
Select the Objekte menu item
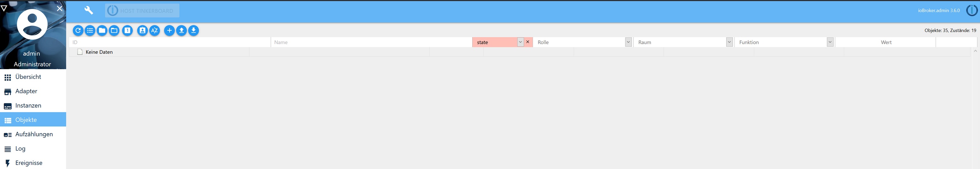(x=33, y=120)
